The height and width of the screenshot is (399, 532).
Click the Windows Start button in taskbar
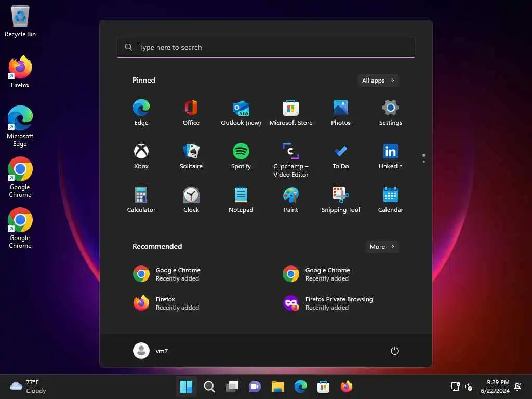[186, 387]
